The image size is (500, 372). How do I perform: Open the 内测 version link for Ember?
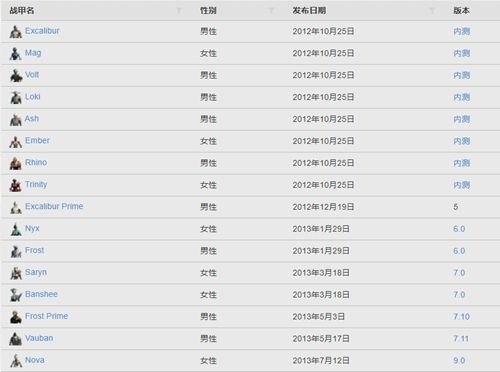click(x=462, y=141)
